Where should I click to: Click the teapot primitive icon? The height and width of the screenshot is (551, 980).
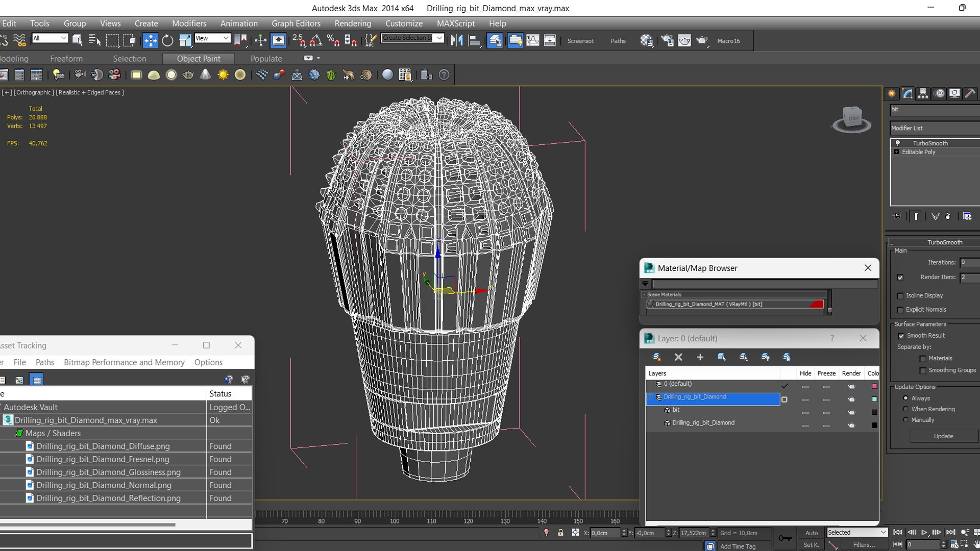[x=188, y=76]
